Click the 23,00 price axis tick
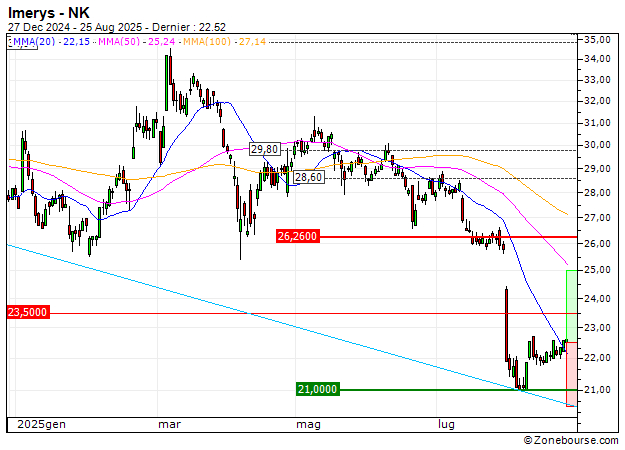 597,328
